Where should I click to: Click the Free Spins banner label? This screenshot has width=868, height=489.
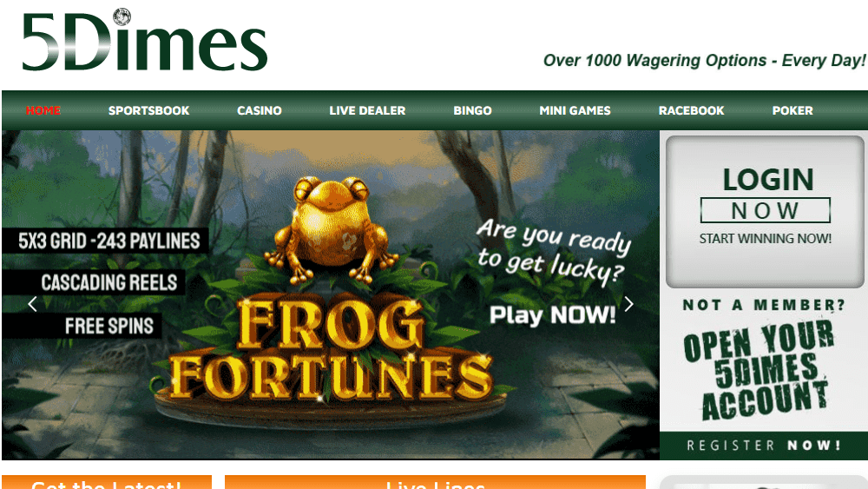109,327
